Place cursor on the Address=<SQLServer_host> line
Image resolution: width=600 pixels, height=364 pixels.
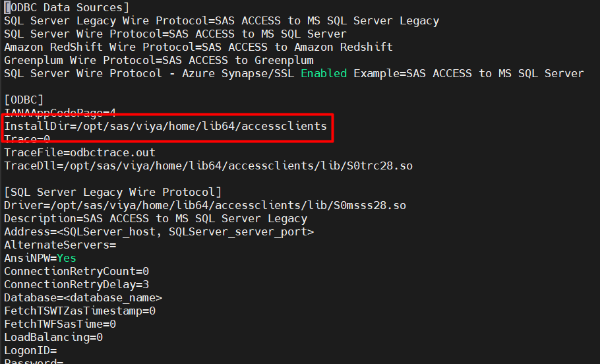[x=159, y=231]
